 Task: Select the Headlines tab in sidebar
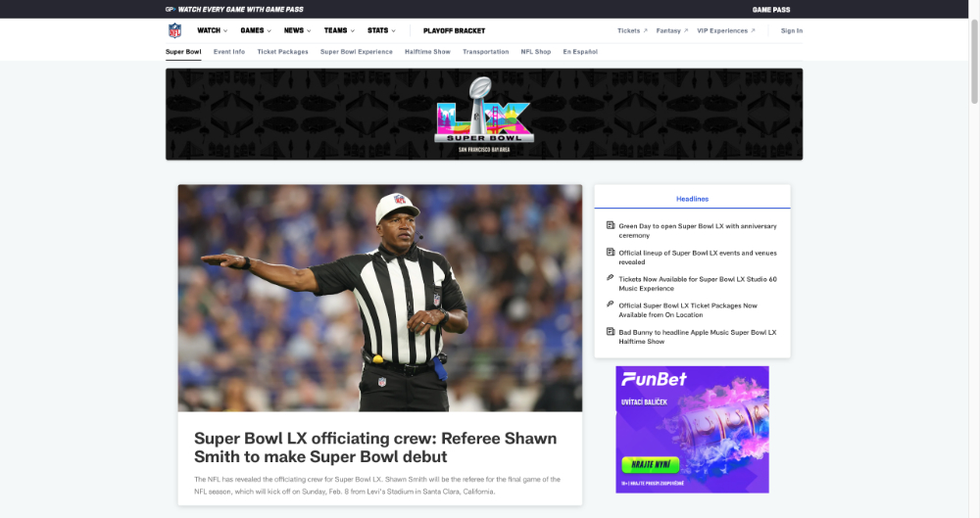pyautogui.click(x=692, y=199)
